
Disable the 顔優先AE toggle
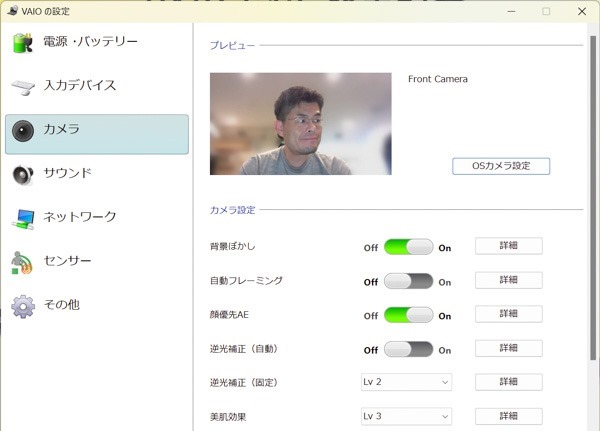[408, 315]
